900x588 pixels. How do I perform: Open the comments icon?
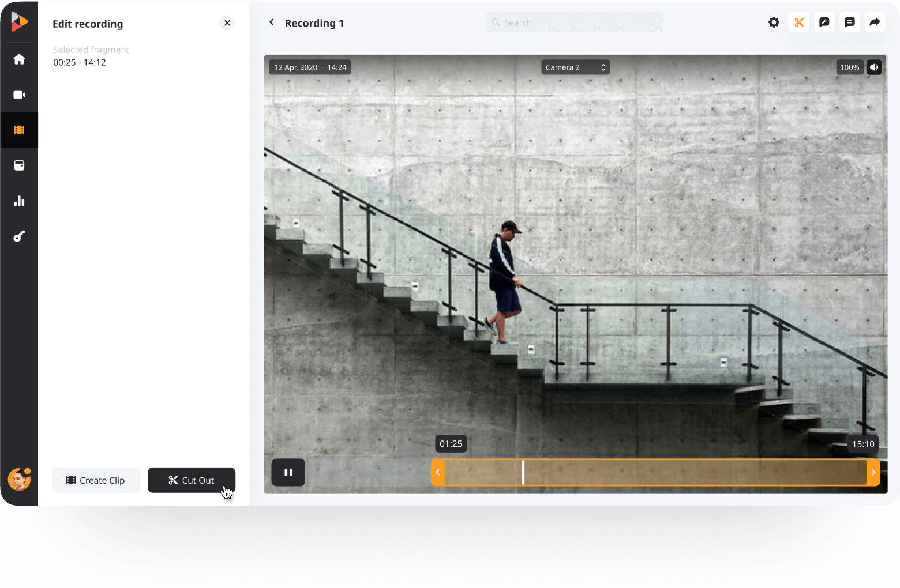coord(850,22)
